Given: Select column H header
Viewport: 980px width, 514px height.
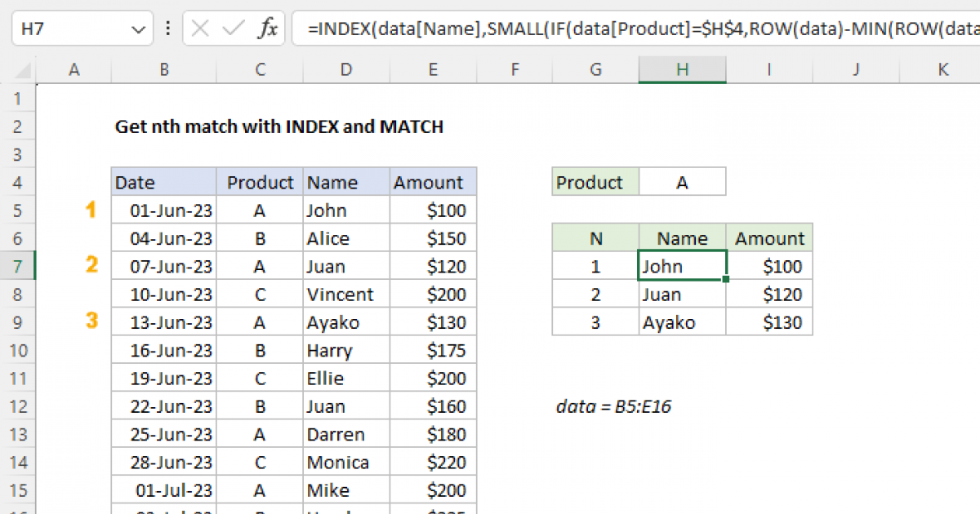Looking at the screenshot, I should pos(682,70).
